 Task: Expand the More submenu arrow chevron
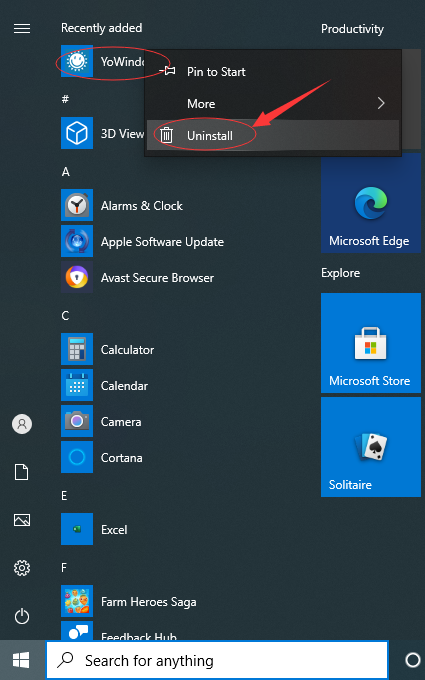(381, 103)
